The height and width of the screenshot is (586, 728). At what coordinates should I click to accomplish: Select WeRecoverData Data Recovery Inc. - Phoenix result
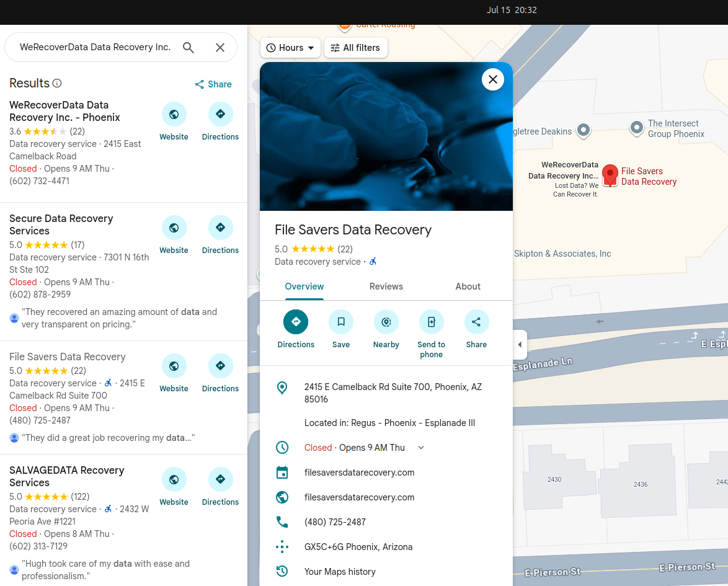tap(64, 112)
